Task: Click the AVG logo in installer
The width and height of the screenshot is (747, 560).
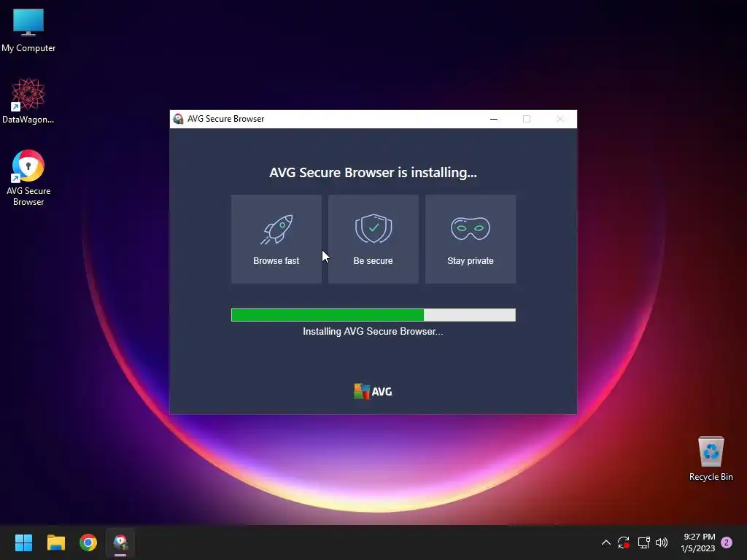Action: point(373,392)
